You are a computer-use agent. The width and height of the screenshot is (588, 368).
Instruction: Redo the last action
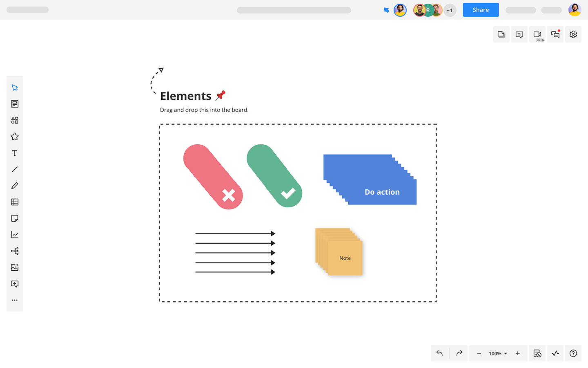[459, 353]
